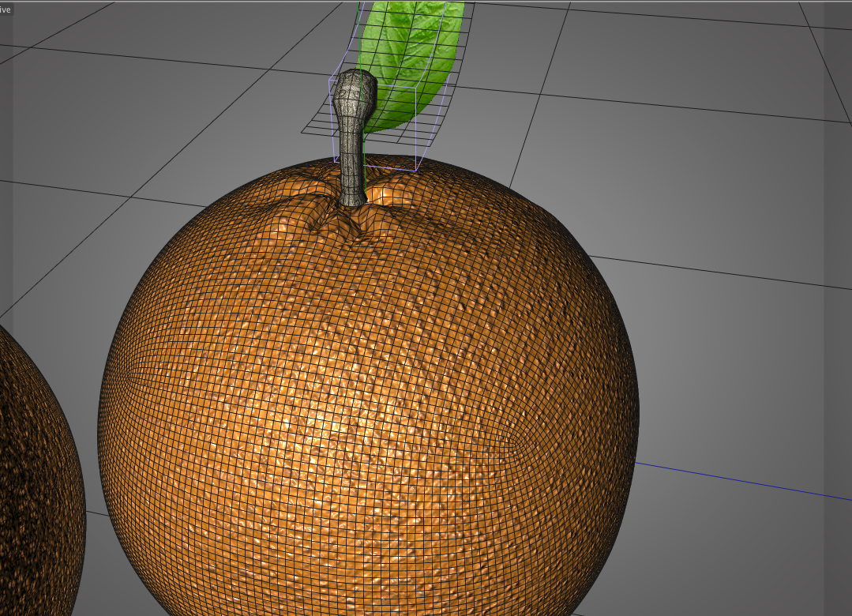The width and height of the screenshot is (852, 616).
Task: Select the gray stem object
Action: coord(354,138)
